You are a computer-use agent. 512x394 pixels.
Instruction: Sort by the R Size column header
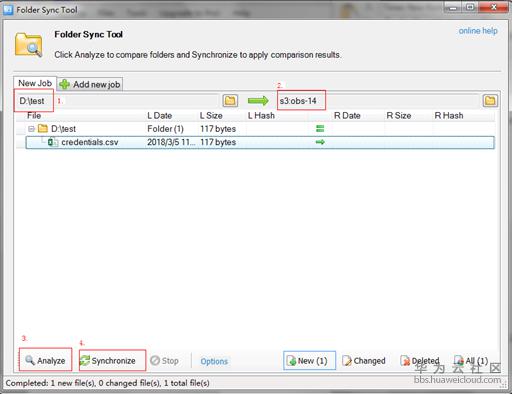click(x=399, y=116)
